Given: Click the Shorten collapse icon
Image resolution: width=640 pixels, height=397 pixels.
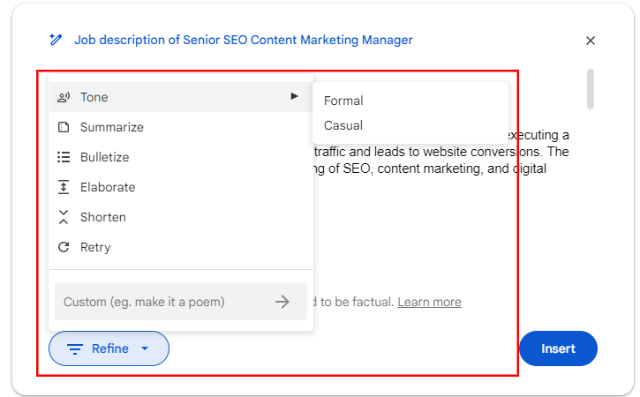Looking at the screenshot, I should coord(63,217).
